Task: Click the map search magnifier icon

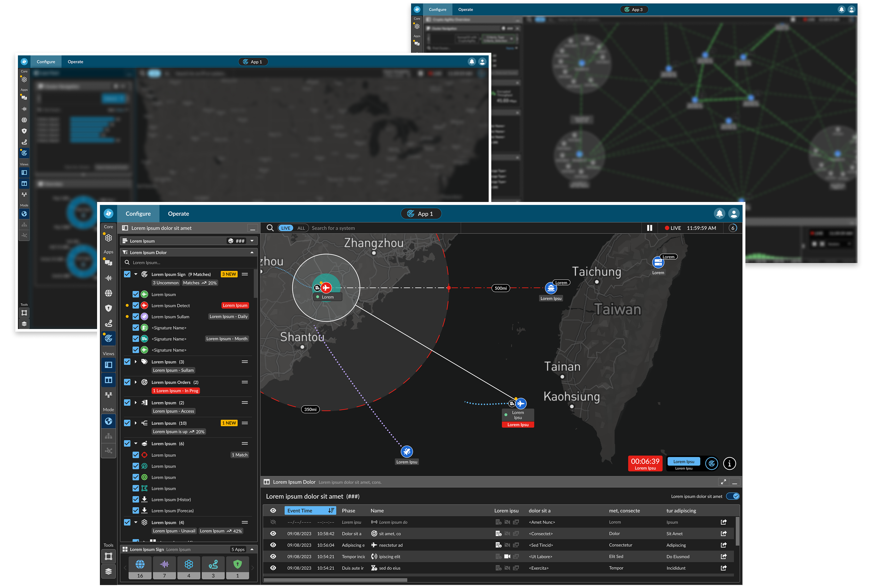Action: coord(270,228)
